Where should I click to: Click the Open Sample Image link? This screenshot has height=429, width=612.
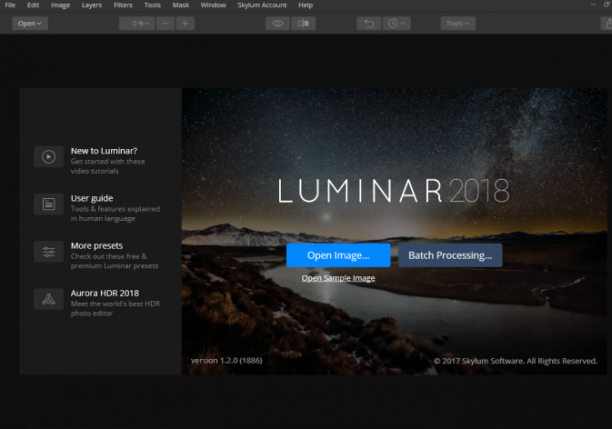(338, 278)
